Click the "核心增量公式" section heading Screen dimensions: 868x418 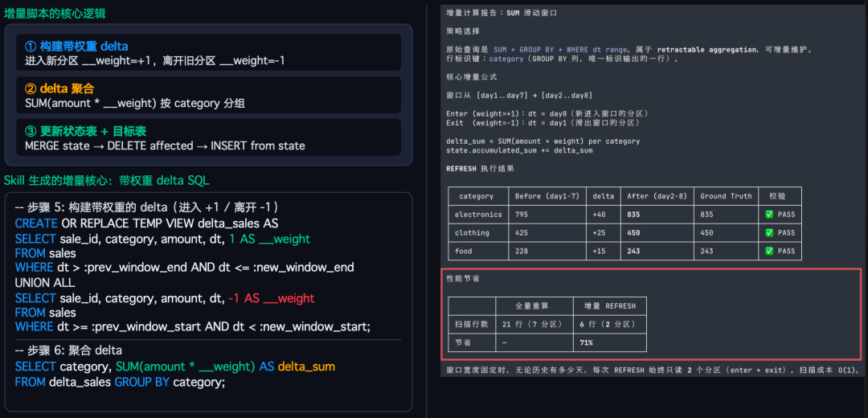point(472,77)
